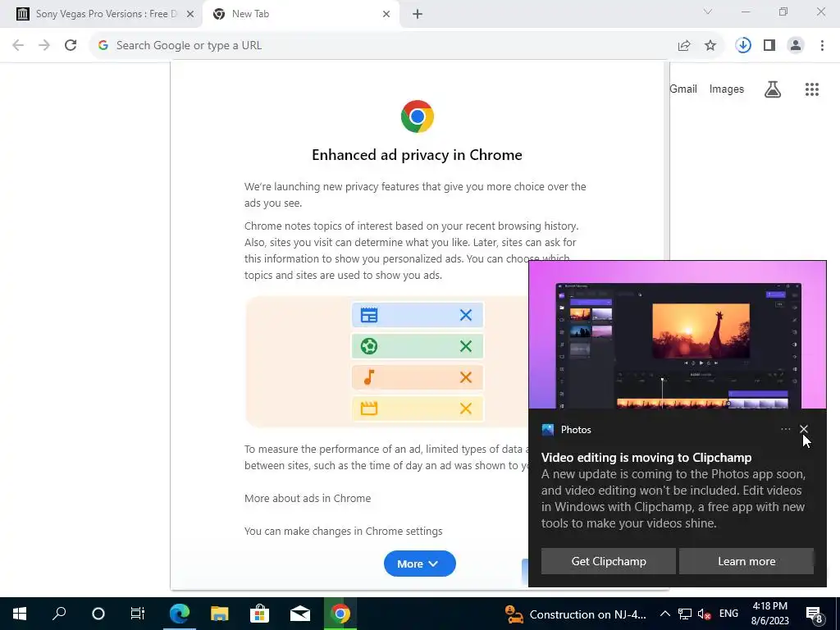
Task: Click Chrome icon in the taskbar
Action: pos(340,614)
